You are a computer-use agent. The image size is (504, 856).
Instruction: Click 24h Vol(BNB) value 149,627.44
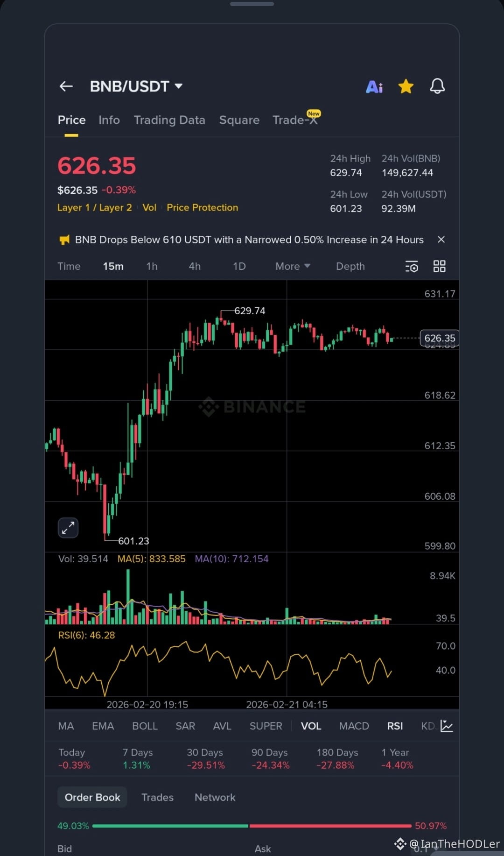(407, 173)
